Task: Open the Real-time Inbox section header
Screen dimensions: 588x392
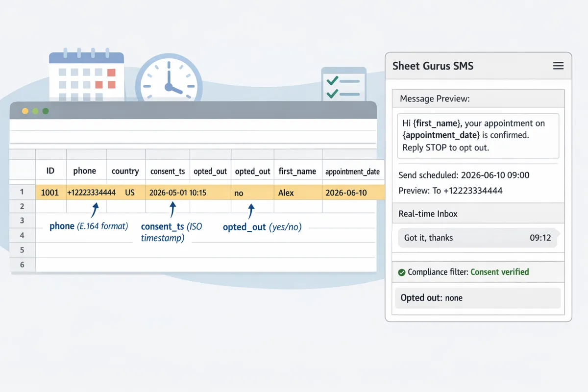Action: click(x=478, y=214)
